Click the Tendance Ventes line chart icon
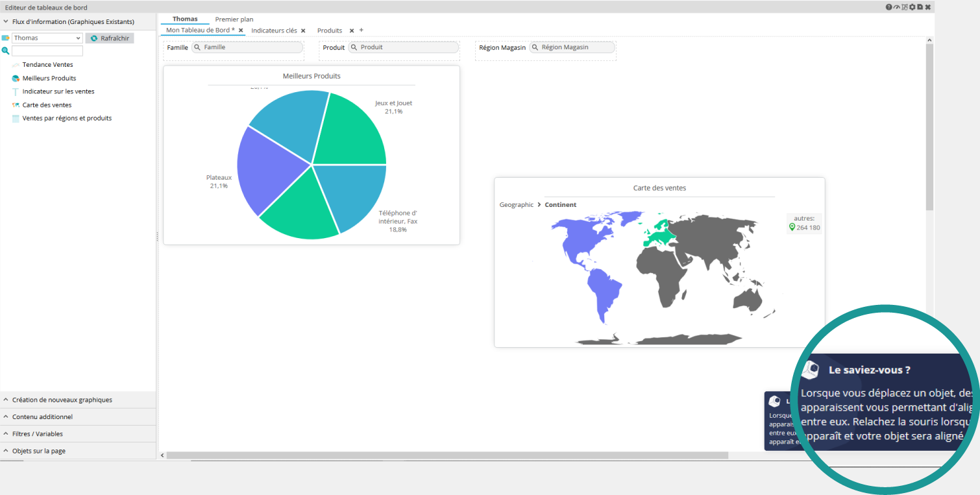 click(x=16, y=65)
